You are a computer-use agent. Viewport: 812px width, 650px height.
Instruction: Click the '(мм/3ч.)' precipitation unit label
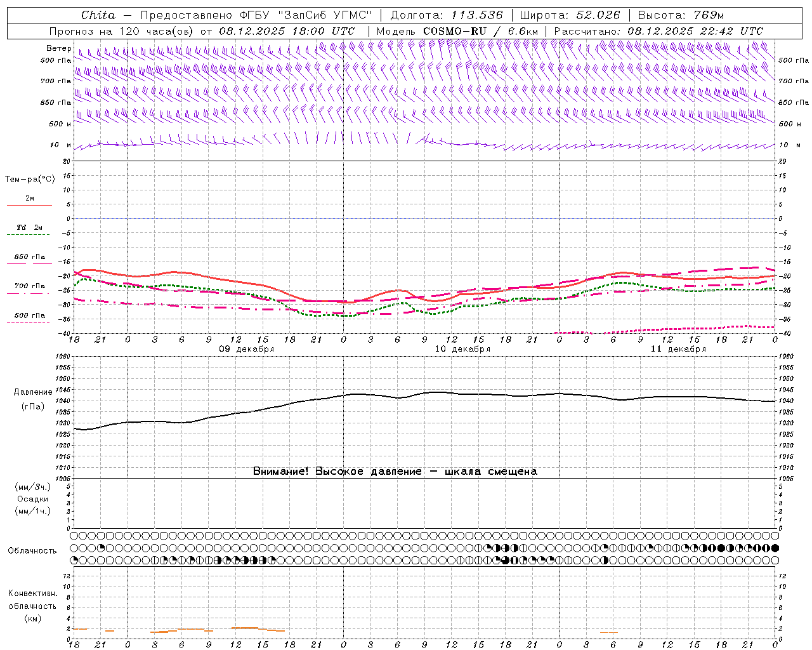coord(32,487)
